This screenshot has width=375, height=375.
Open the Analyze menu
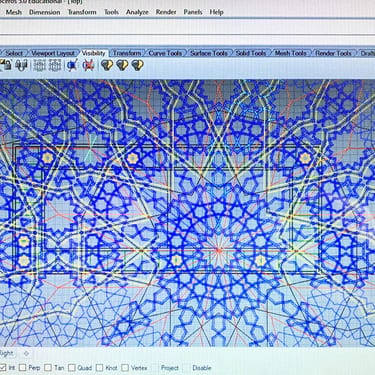(137, 12)
